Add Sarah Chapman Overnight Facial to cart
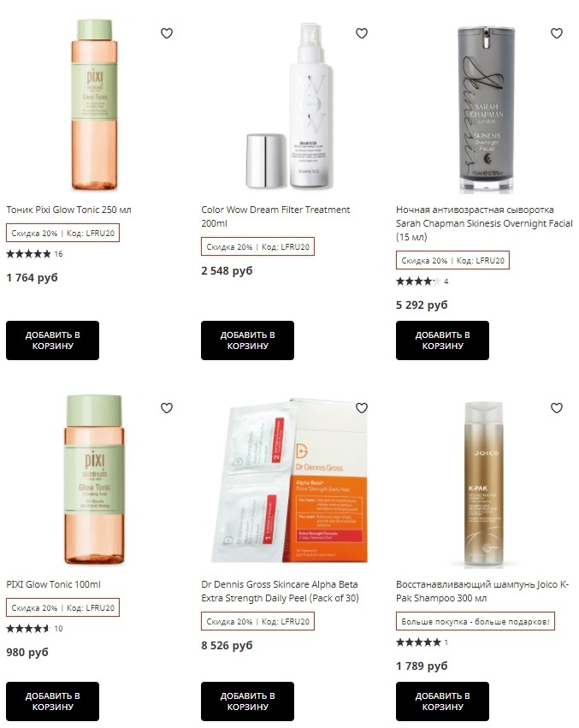This screenshot has height=728, width=579. (x=442, y=340)
